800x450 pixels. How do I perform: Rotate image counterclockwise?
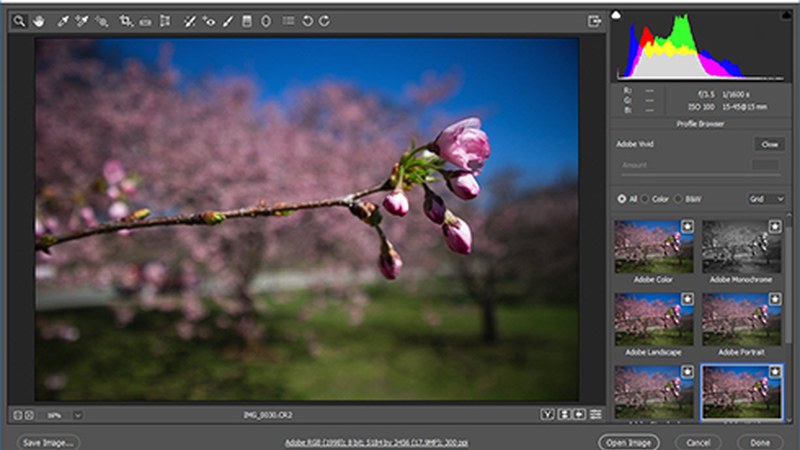(307, 20)
